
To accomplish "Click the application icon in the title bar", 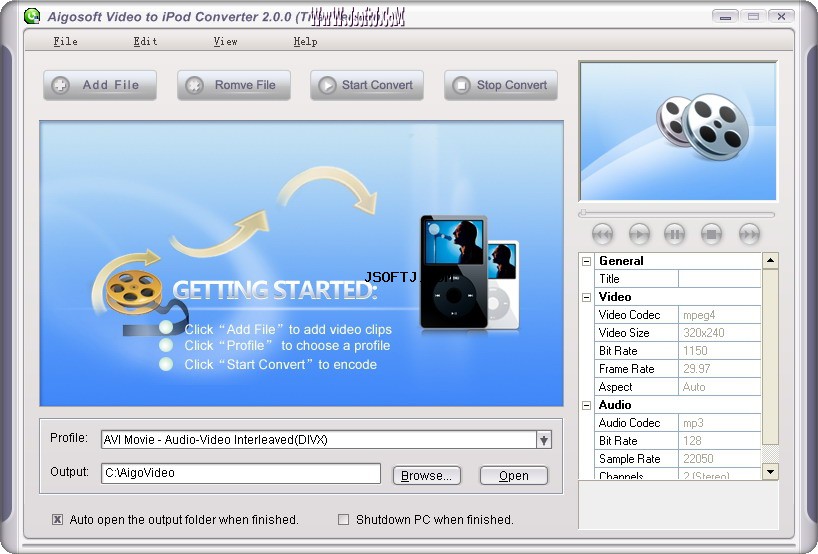I will [x=32, y=16].
